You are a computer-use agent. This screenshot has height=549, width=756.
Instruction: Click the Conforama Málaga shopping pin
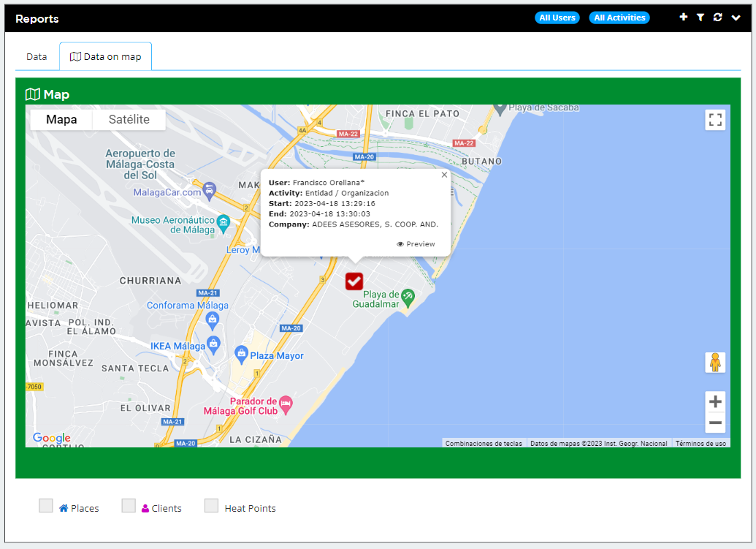pyautogui.click(x=212, y=320)
